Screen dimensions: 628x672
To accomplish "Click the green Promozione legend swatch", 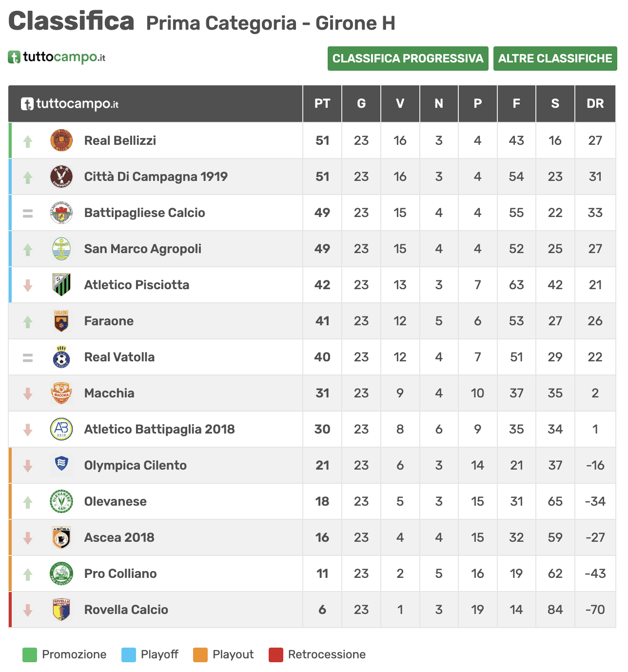I will [30, 655].
